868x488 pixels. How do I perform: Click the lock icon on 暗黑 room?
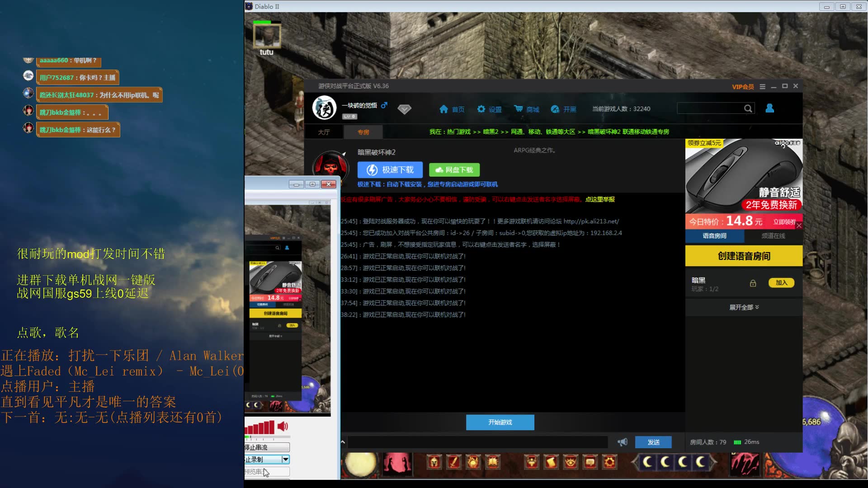tap(753, 283)
